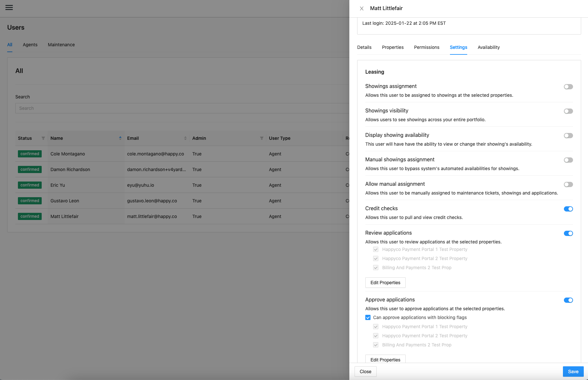The image size is (588, 380).
Task: Click email matt.littlefair@happy.co
Action: [152, 216]
